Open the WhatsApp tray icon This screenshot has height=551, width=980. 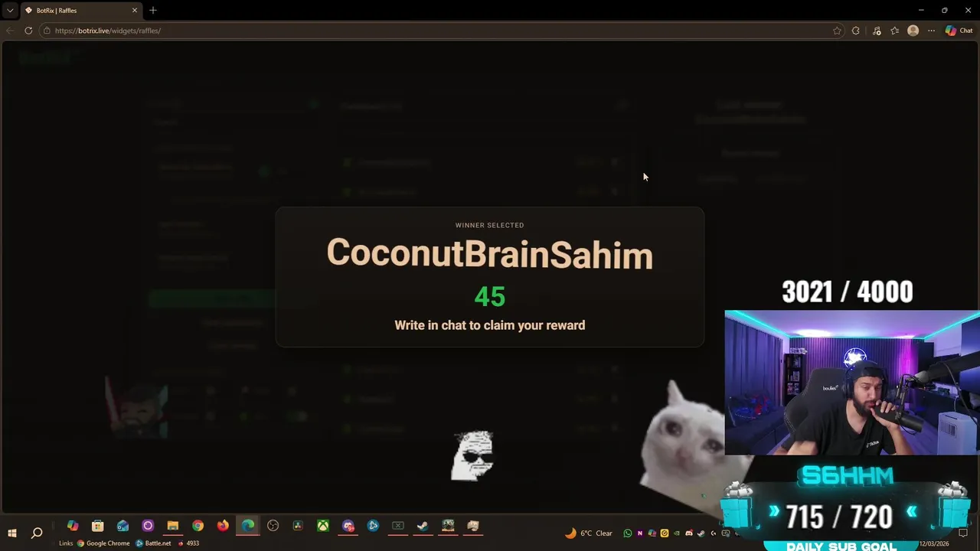point(628,533)
